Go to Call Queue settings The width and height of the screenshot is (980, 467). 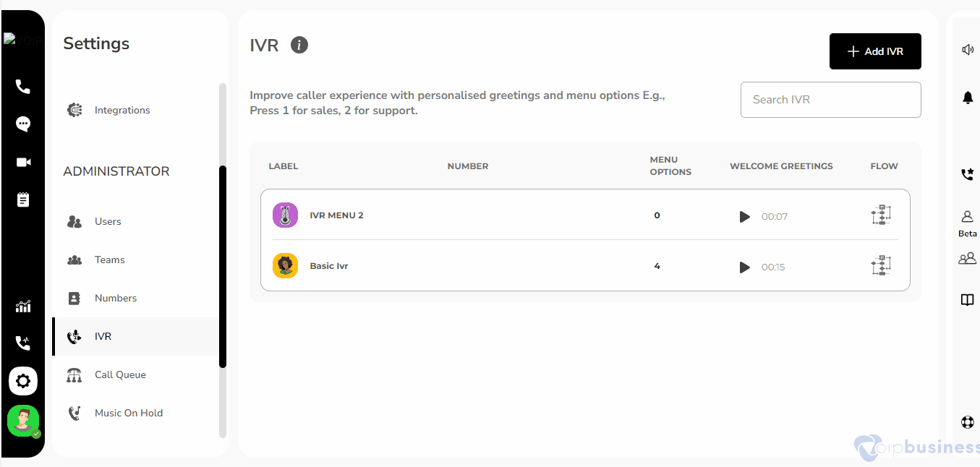tap(120, 374)
